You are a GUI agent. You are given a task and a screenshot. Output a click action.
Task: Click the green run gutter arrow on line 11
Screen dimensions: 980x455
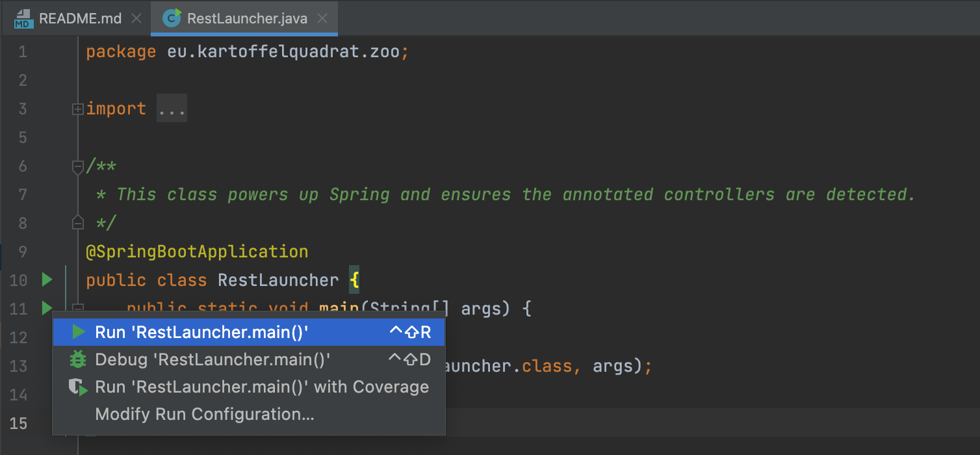47,307
